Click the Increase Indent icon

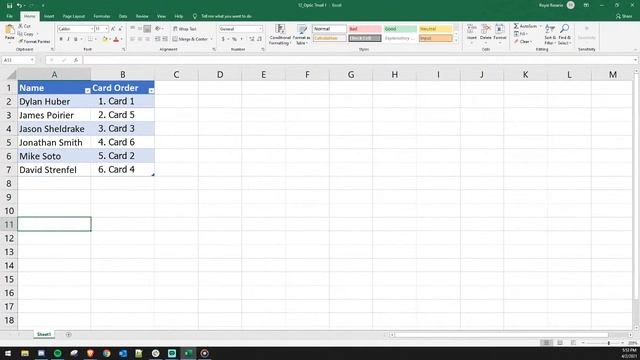click(165, 39)
